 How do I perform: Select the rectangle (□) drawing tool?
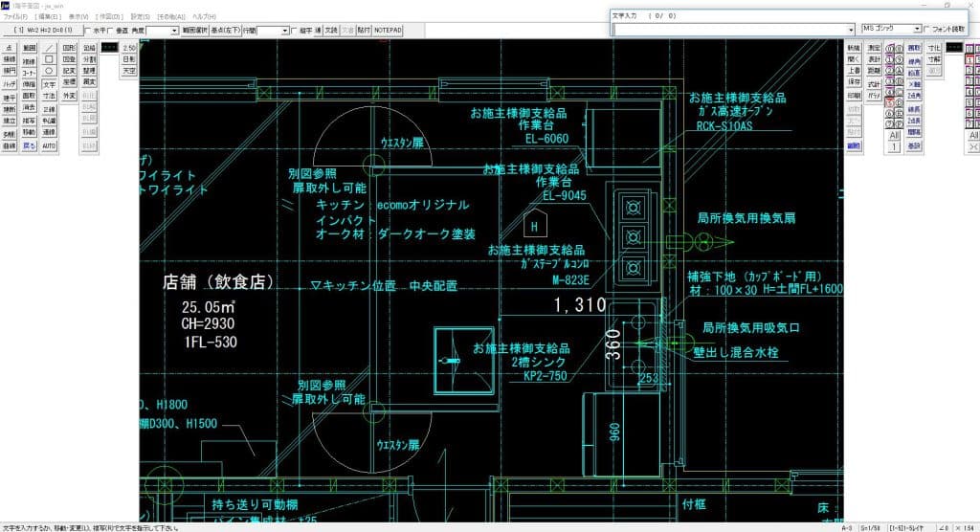[x=49, y=59]
